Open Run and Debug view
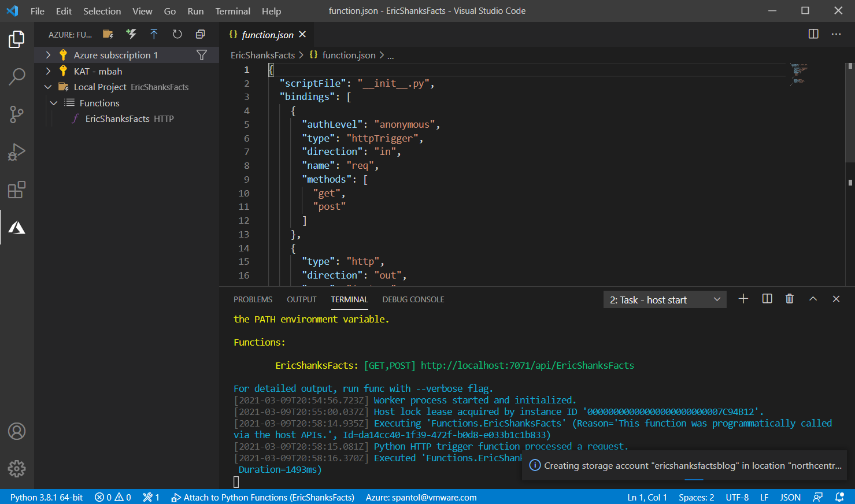This screenshot has height=504, width=855. tap(17, 152)
